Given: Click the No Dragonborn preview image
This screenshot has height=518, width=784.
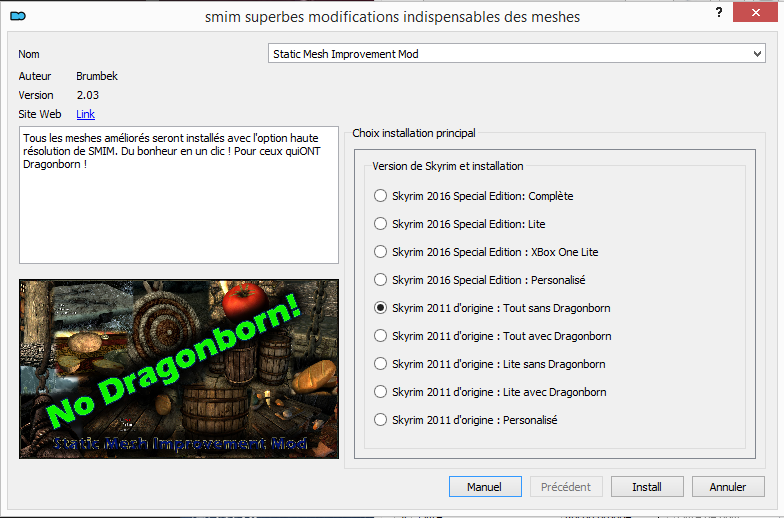Looking at the screenshot, I should point(178,368).
